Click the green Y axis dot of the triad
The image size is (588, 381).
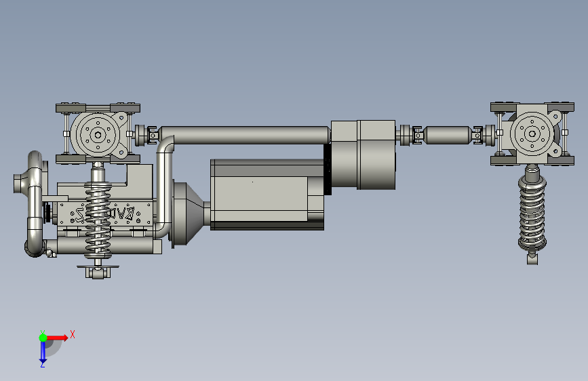point(43,338)
